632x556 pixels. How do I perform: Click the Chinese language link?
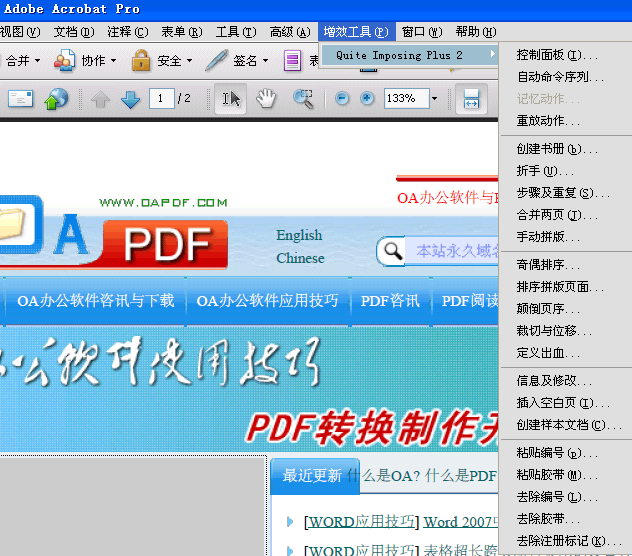click(300, 258)
